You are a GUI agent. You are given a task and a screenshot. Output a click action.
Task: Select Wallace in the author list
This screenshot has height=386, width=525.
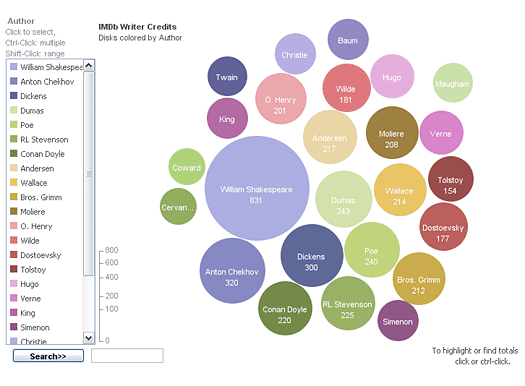tap(28, 183)
